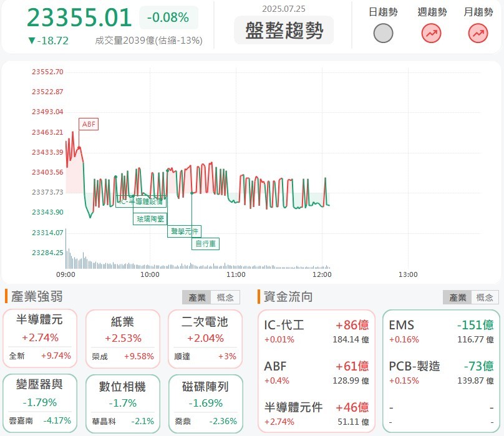The width and height of the screenshot is (504, 436).
Task: Open the 二次電池 +2.04% industry card
Action: click(x=205, y=339)
